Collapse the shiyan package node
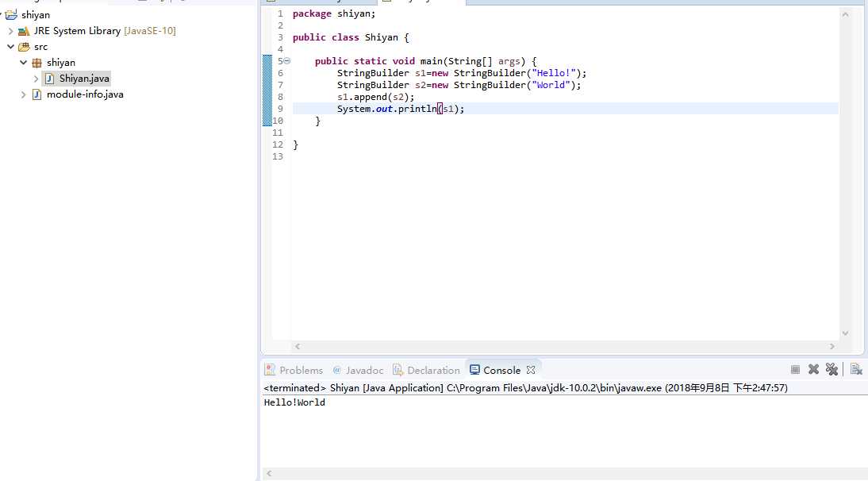Viewport: 868px width, 481px height. pos(23,63)
